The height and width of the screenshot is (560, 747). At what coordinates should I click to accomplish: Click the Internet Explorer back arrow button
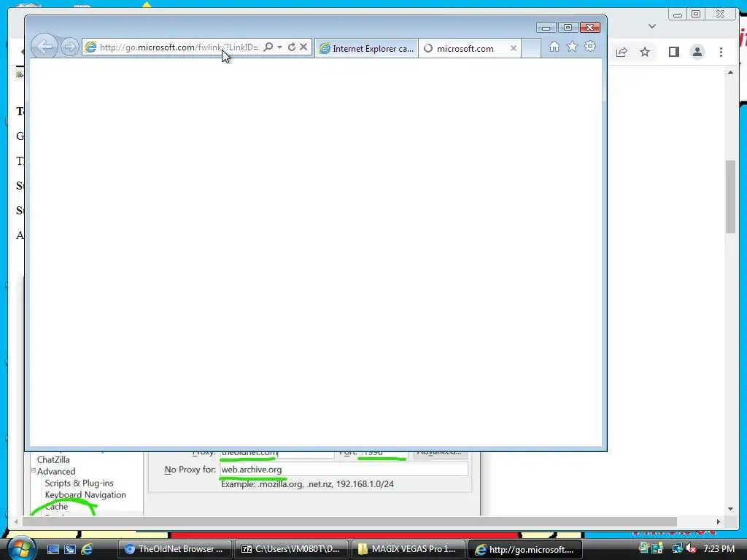pos(44,47)
